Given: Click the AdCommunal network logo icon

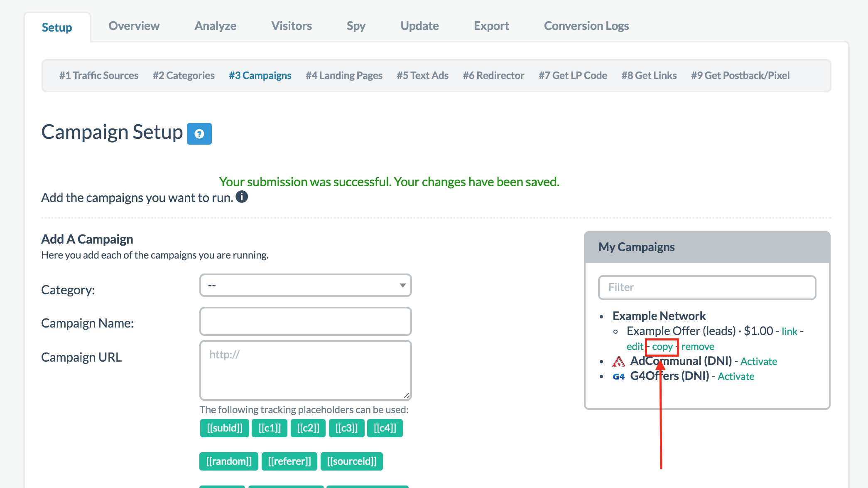Looking at the screenshot, I should 618,362.
